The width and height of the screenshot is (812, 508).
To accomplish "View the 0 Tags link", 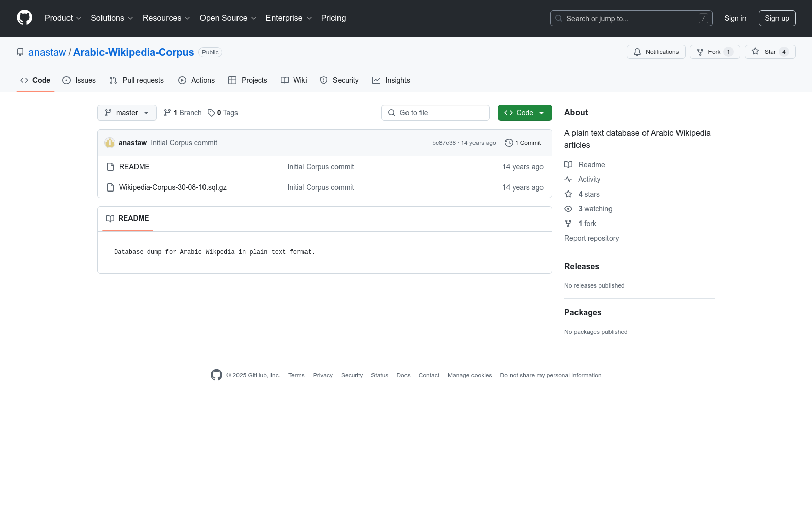I will [223, 113].
